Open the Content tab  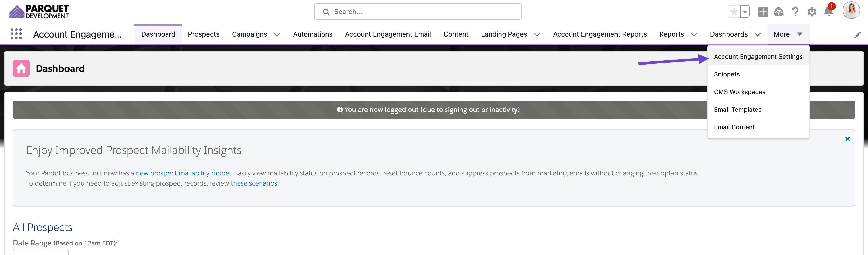(456, 34)
